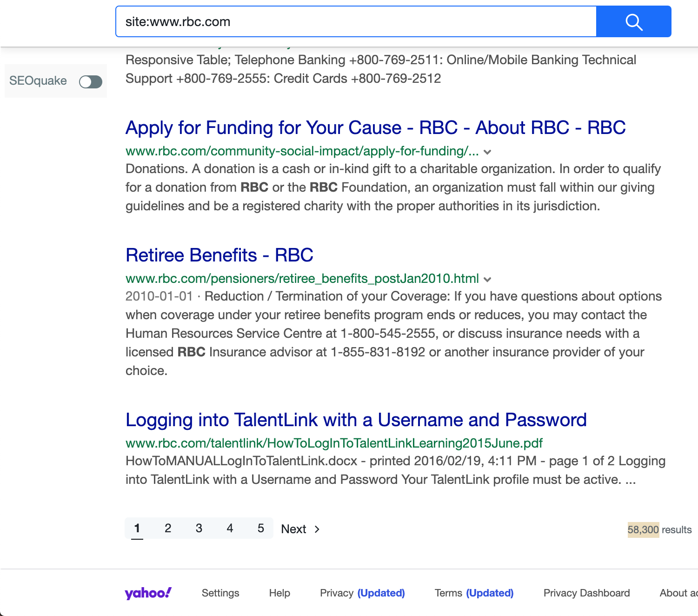Click the '58,300 results' count text
This screenshot has width=698, height=616.
659,529
